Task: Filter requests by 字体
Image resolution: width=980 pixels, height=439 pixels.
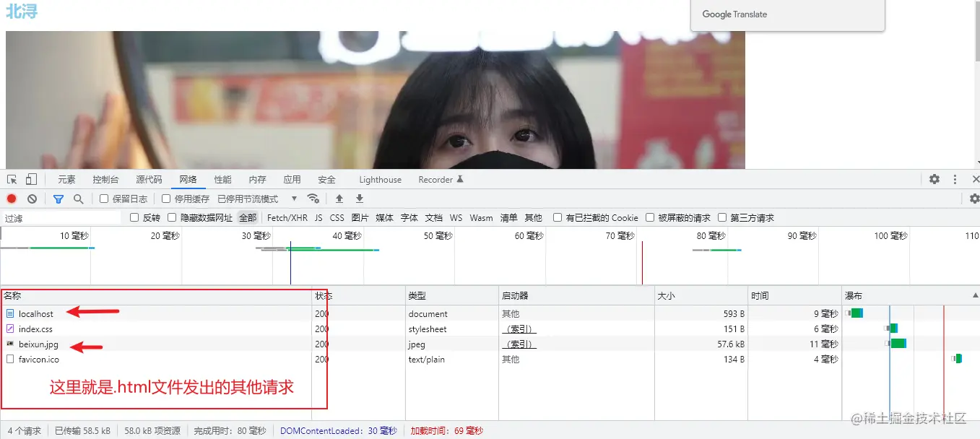Action: coord(409,217)
